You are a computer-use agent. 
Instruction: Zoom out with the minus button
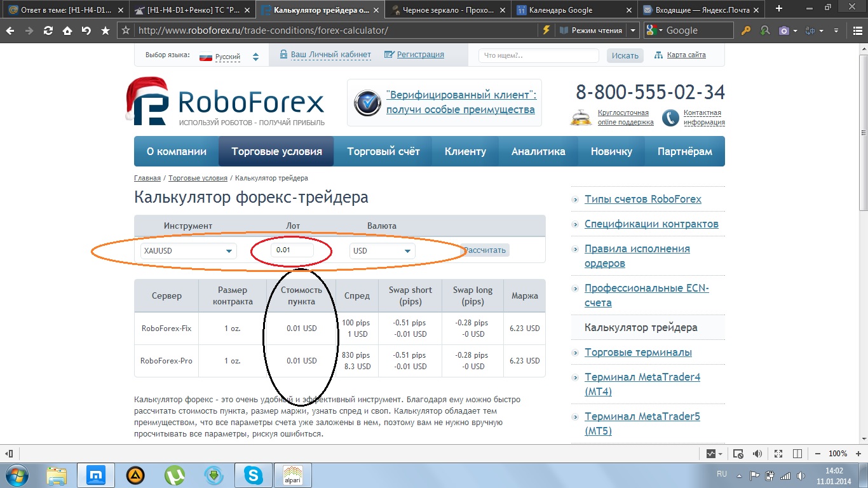tap(817, 454)
